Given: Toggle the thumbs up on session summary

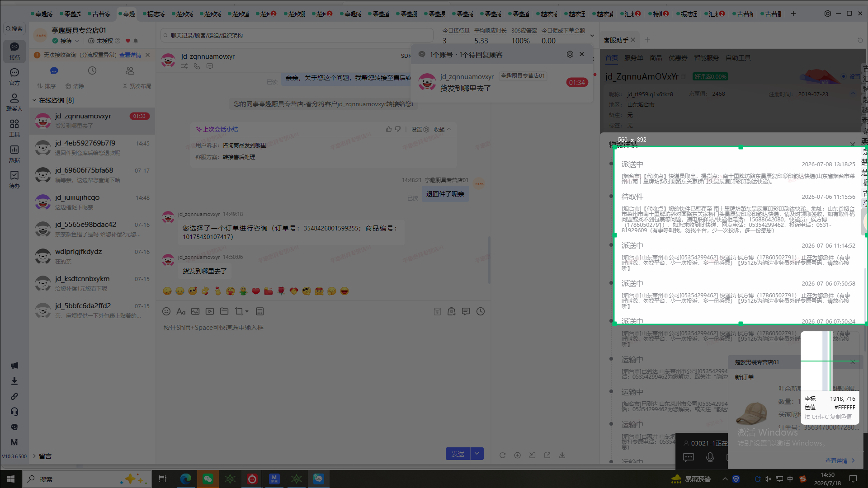Looking at the screenshot, I should coord(389,129).
